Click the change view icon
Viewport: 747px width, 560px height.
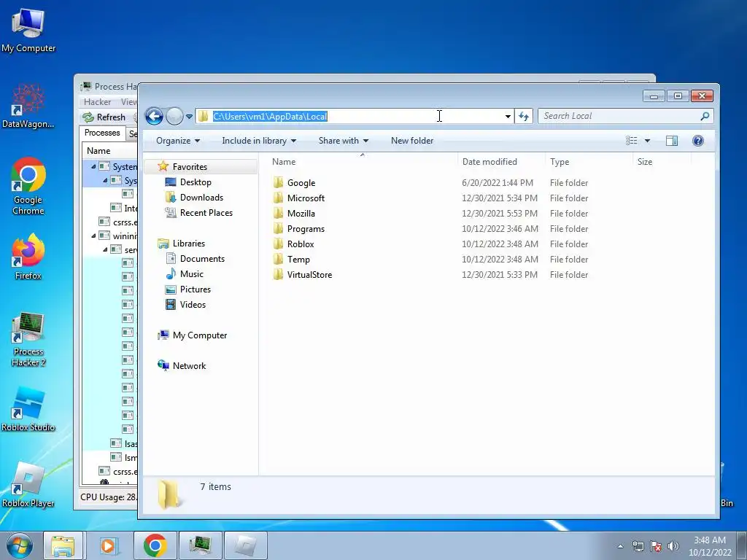(632, 141)
